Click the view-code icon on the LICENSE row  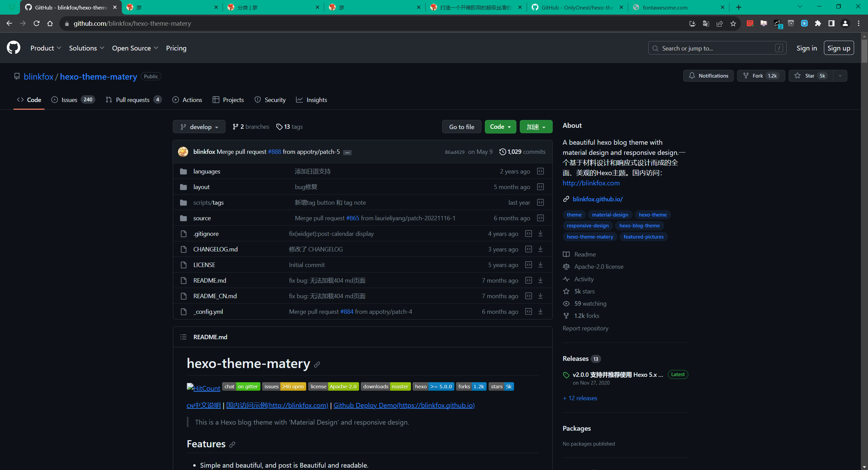528,265
